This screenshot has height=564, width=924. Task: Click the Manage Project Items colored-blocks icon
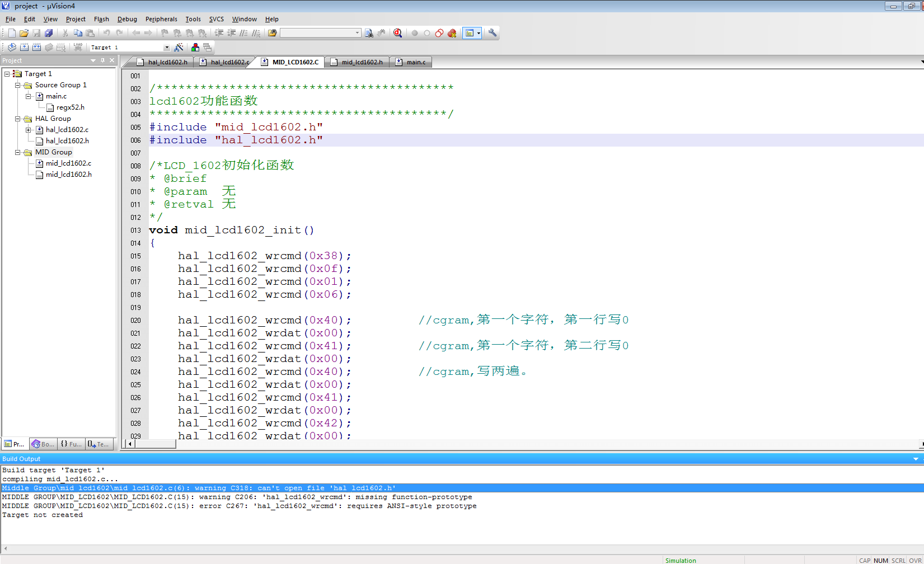[195, 48]
